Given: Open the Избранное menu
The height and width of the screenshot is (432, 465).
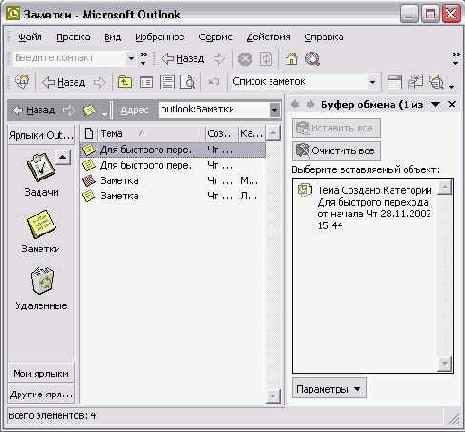Looking at the screenshot, I should coord(159,37).
